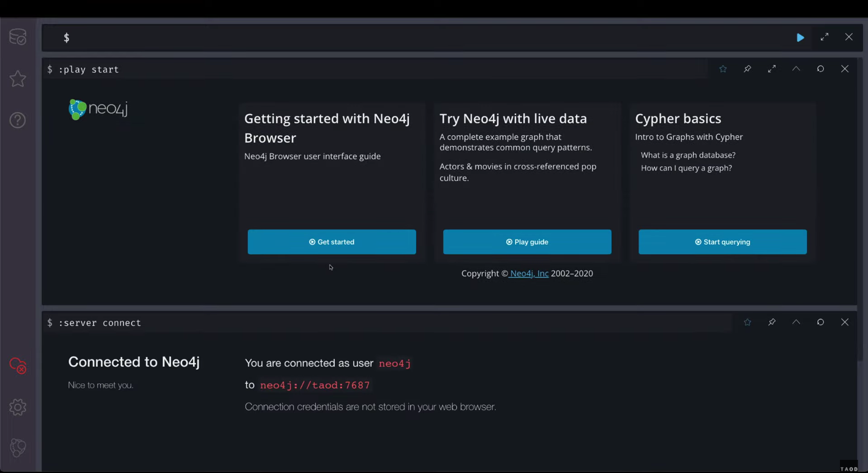Click the 'Try Neo4j with live data' heading
Image resolution: width=868 pixels, height=473 pixels.
(x=513, y=119)
